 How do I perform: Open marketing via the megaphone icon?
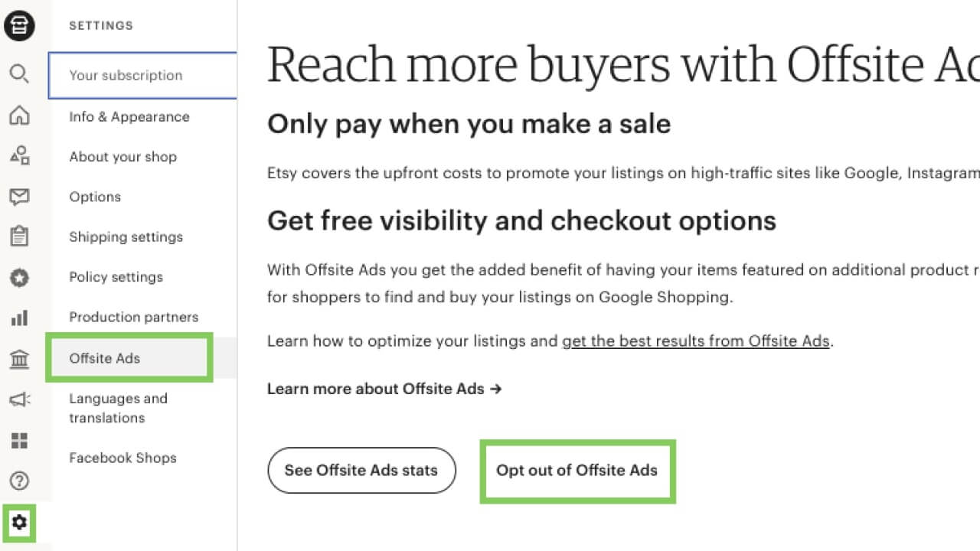click(x=19, y=399)
